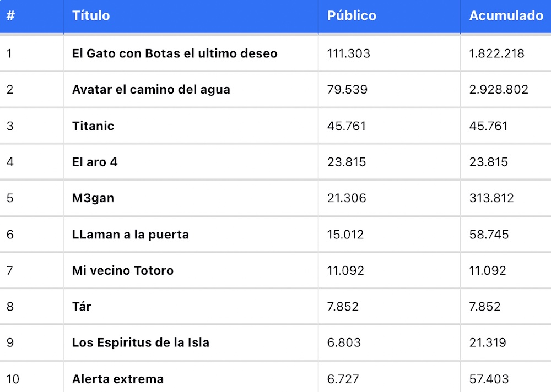Image resolution: width=551 pixels, height=392 pixels.
Task: Click LLaman a la puerta title
Action: point(131,235)
